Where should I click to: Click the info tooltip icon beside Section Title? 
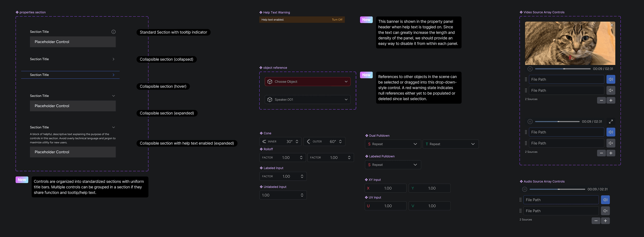point(113,32)
